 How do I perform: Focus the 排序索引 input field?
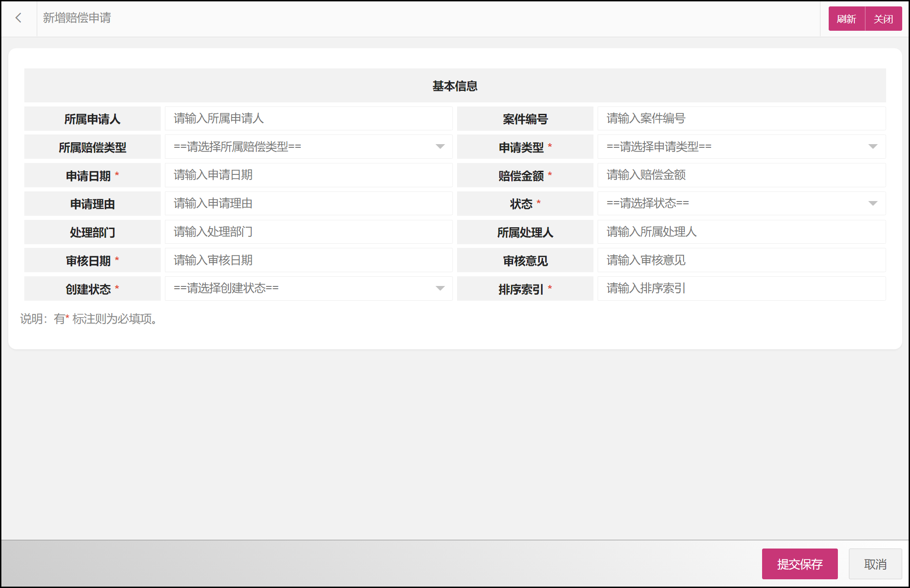pyautogui.click(x=741, y=288)
